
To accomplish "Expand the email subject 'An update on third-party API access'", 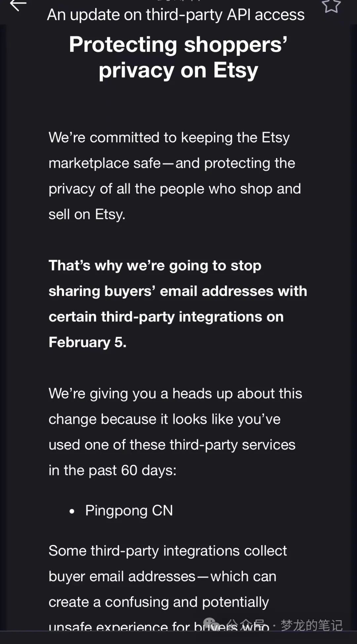I will (x=176, y=15).
